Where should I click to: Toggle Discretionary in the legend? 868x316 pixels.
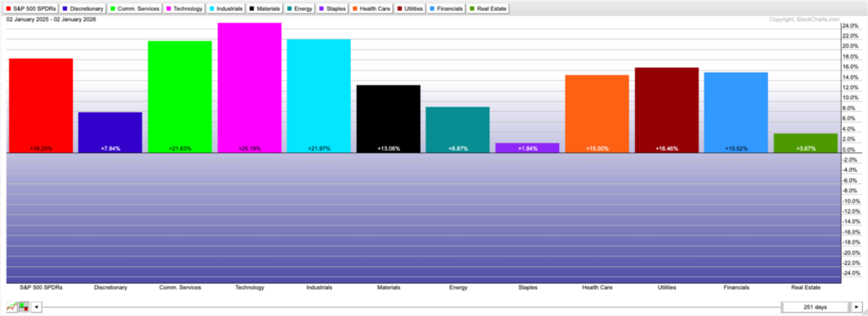(x=82, y=8)
